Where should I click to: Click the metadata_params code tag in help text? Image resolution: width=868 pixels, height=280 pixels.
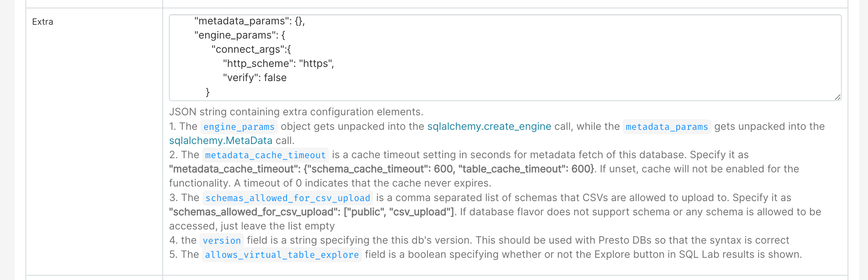(x=667, y=127)
